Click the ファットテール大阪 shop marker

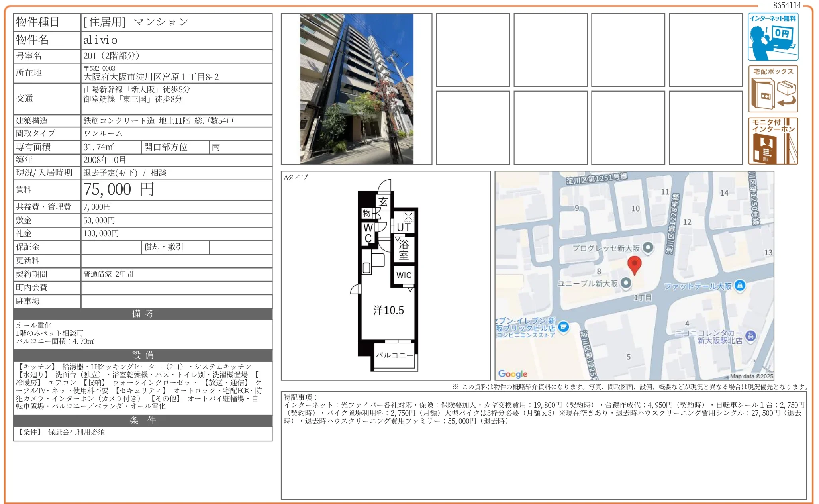[x=740, y=285]
